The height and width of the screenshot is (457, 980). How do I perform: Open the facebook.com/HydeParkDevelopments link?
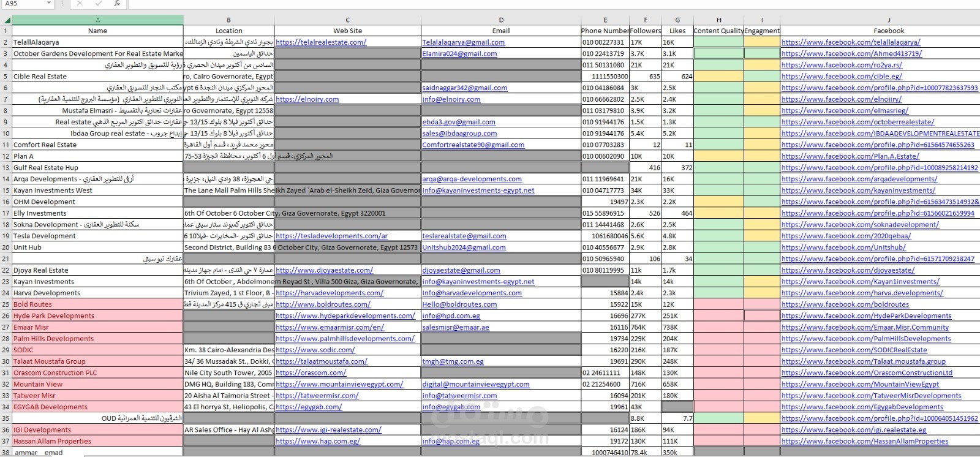pos(866,316)
